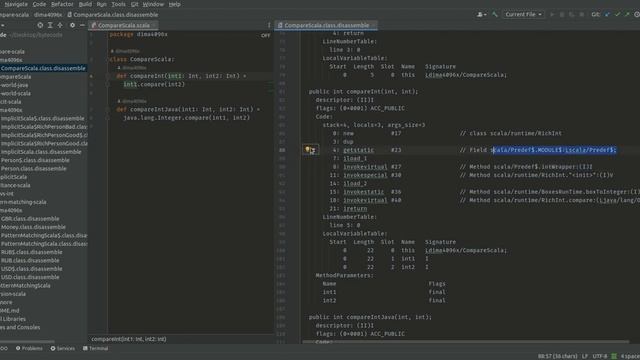Open the Navigate menu
Image resolution: width=640 pixels, height=360 pixels.
pos(16,4)
